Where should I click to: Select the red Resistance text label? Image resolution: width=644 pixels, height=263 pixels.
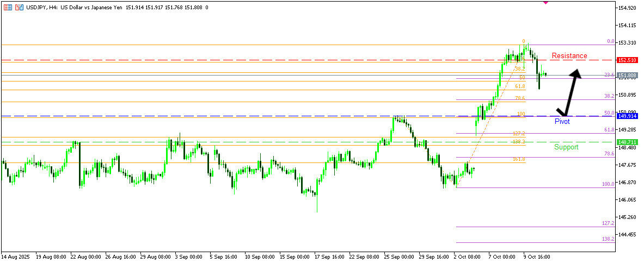tap(569, 56)
